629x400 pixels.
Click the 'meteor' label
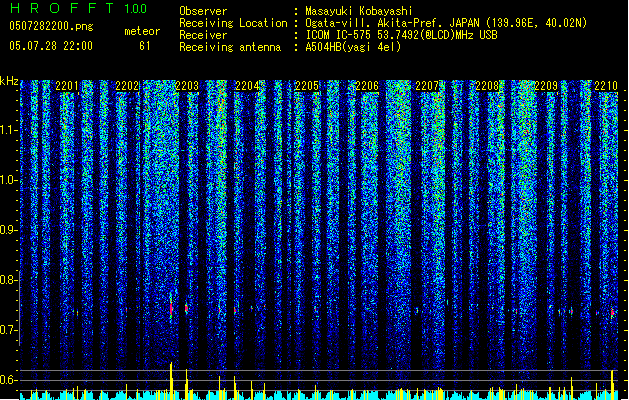coord(142,31)
